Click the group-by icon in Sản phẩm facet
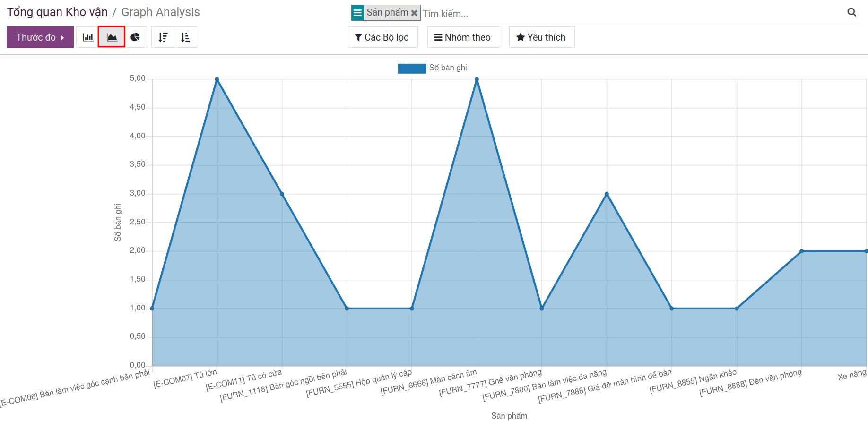 pyautogui.click(x=357, y=13)
